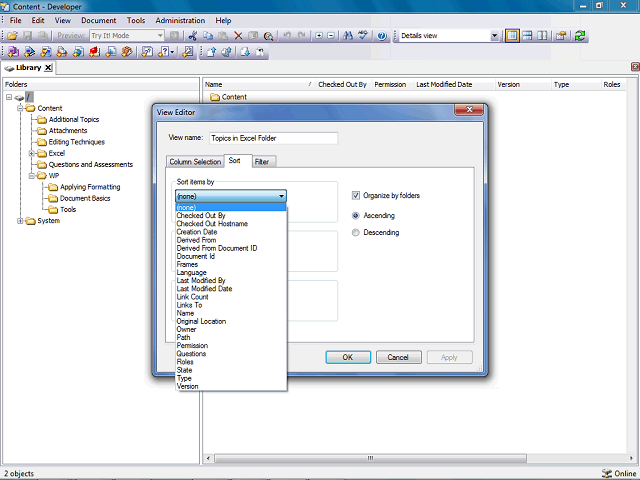Click the Copy icon in toolbar
Image resolution: width=640 pixels, height=480 pixels.
[x=208, y=36]
